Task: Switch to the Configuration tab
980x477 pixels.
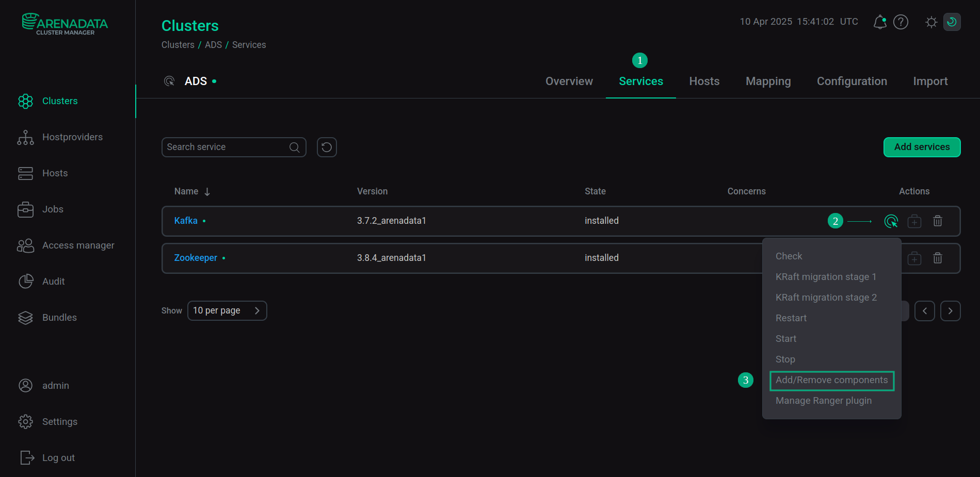Action: [x=852, y=81]
